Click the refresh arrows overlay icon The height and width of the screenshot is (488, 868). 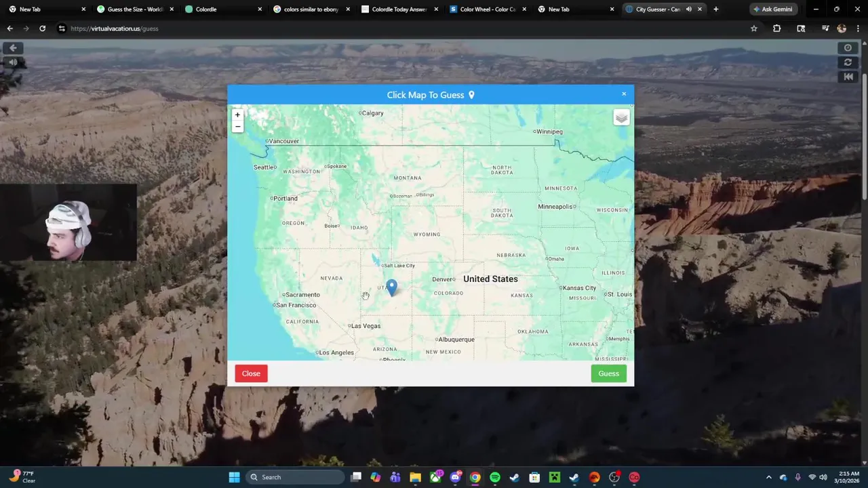848,62
